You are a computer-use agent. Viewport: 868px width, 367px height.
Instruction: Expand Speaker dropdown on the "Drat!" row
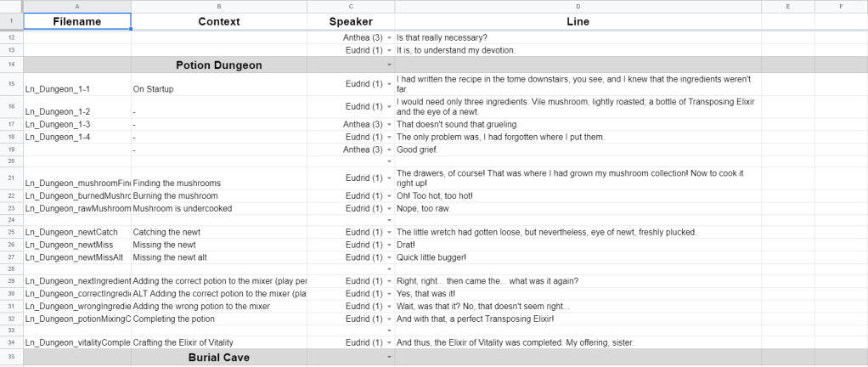click(389, 245)
